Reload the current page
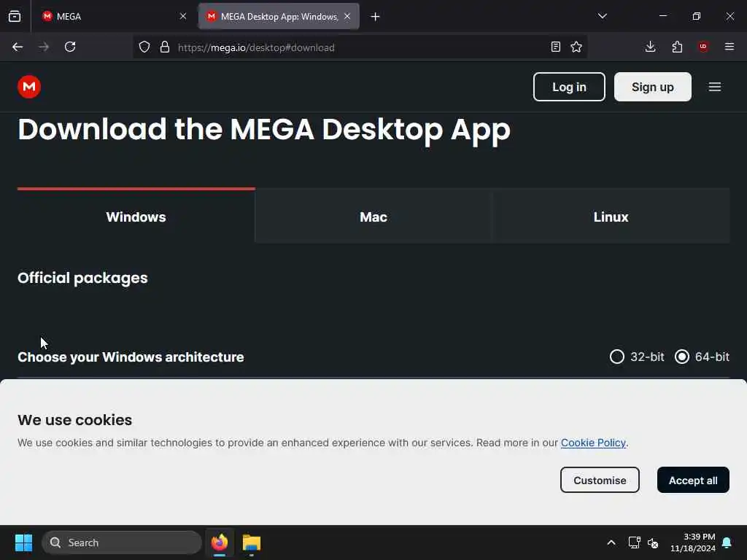This screenshot has width=747, height=560. click(x=70, y=47)
